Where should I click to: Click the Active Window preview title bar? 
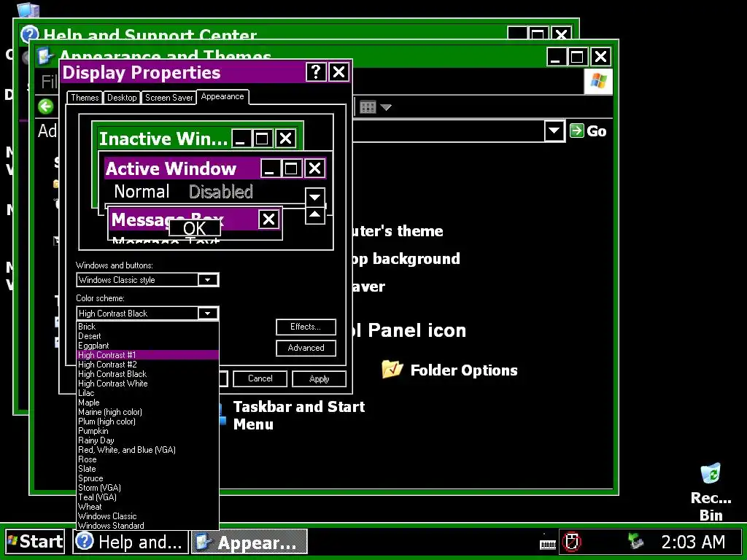click(x=215, y=168)
